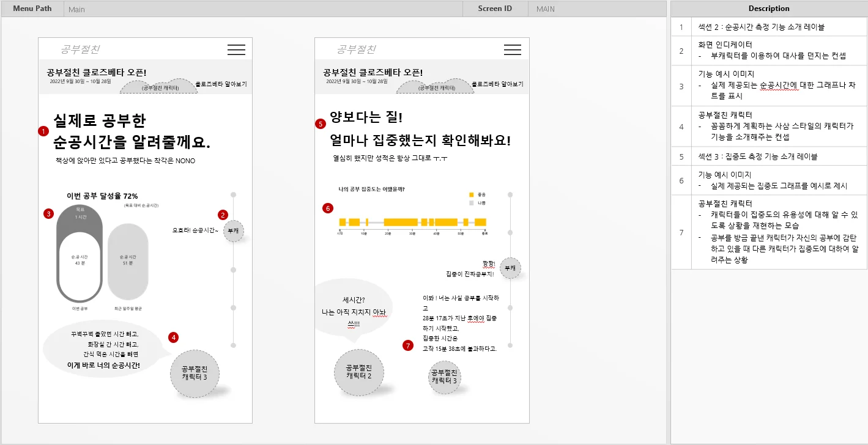Select the gray 순공시간 51분 pill
868x445 pixels.
click(128, 261)
